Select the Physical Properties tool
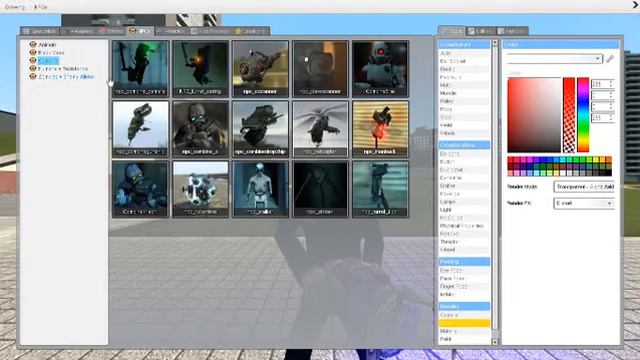 tap(464, 226)
